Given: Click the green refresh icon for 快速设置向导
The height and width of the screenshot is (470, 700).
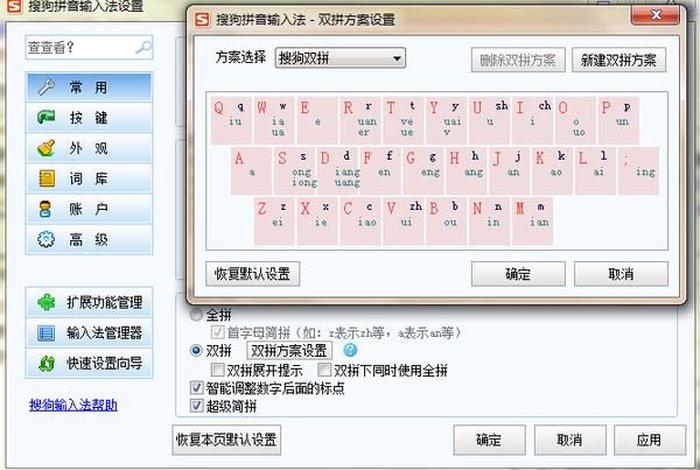Looking at the screenshot, I should (x=46, y=363).
